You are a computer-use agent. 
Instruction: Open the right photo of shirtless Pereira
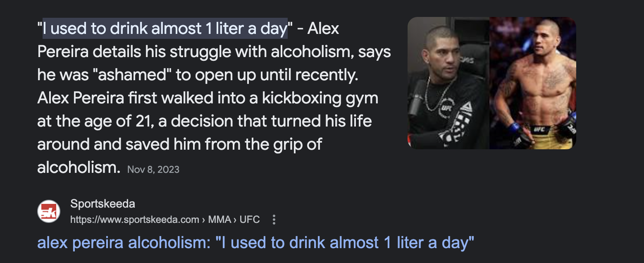[x=533, y=83]
